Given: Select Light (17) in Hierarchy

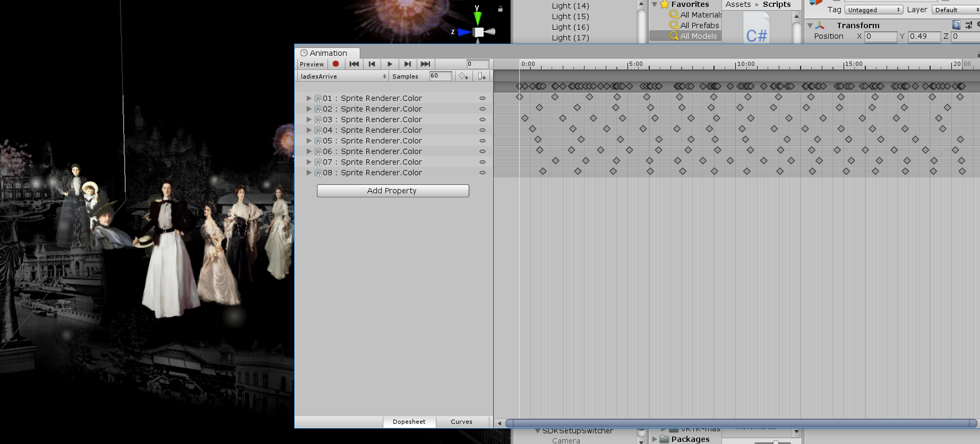Looking at the screenshot, I should (570, 38).
